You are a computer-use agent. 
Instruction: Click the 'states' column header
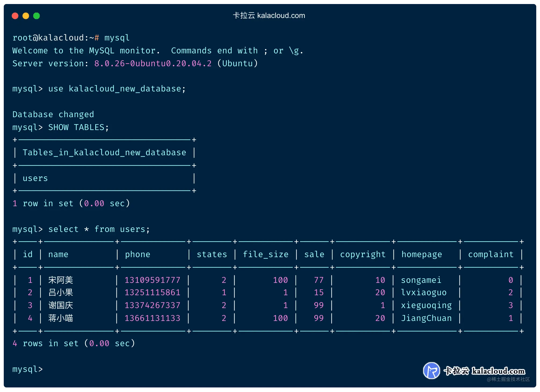pyautogui.click(x=212, y=254)
